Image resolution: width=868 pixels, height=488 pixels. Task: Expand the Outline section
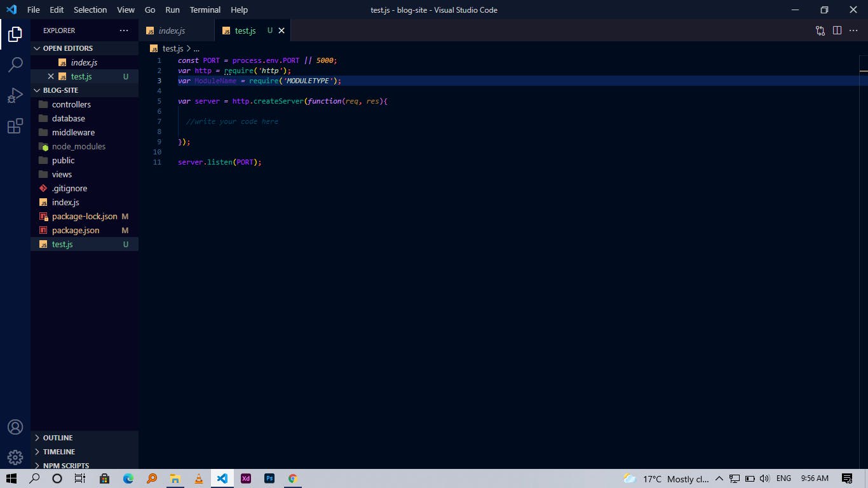pos(85,438)
